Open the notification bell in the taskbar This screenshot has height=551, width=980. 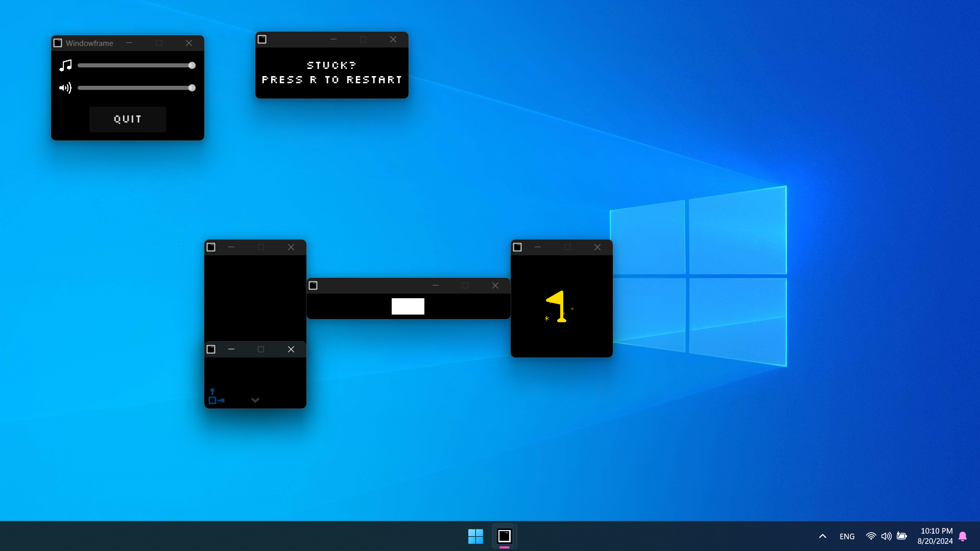pos(963,536)
